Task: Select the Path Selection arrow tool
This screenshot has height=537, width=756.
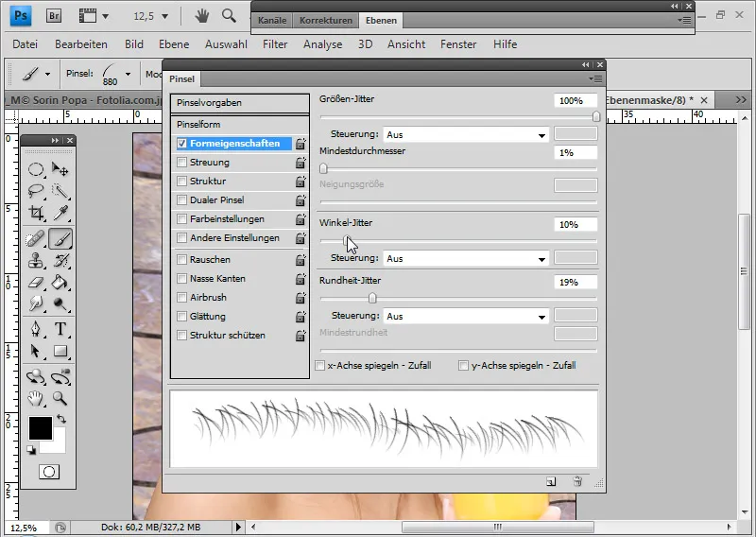Action: [x=36, y=351]
